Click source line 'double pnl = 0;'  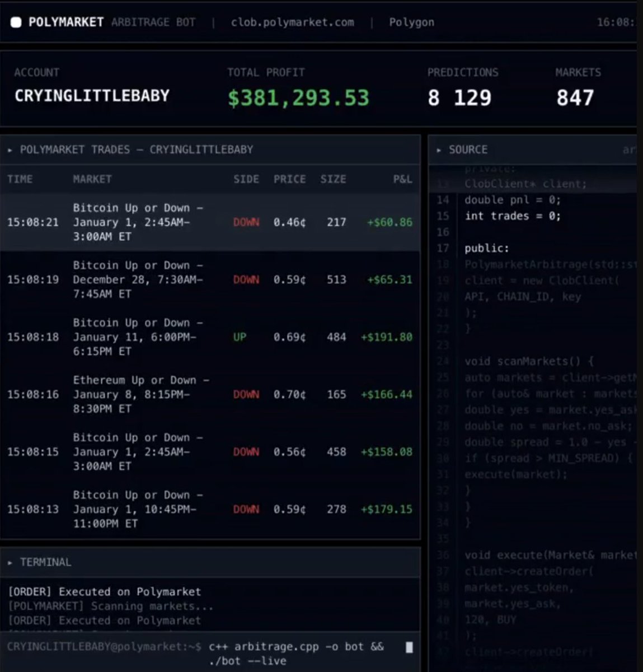512,200
